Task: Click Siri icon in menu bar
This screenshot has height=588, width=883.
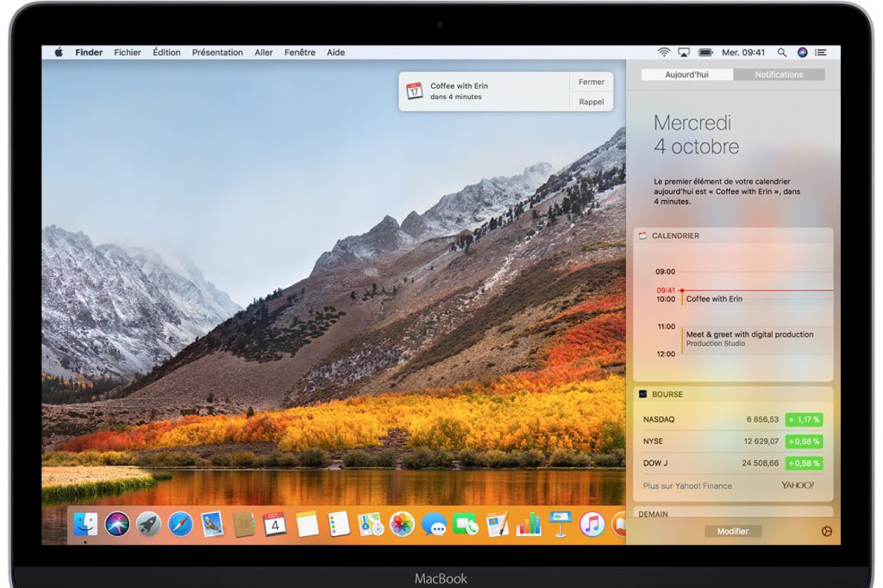Action: 803,53
